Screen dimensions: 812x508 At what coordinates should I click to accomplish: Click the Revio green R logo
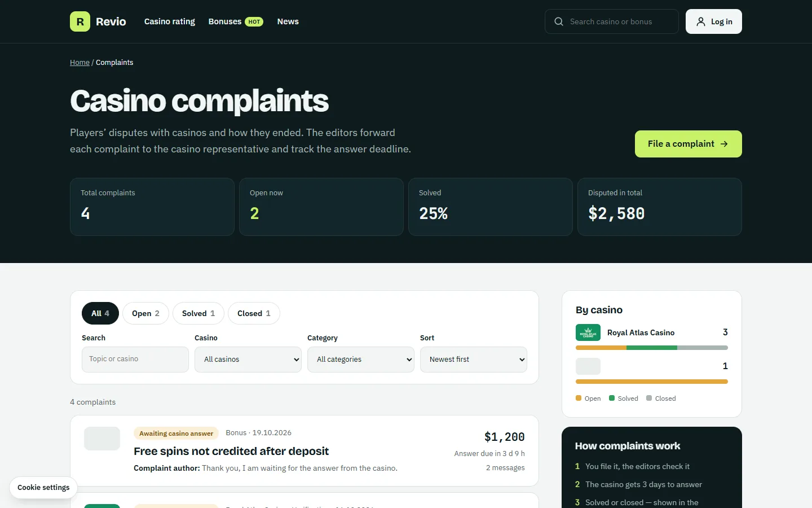click(x=80, y=21)
